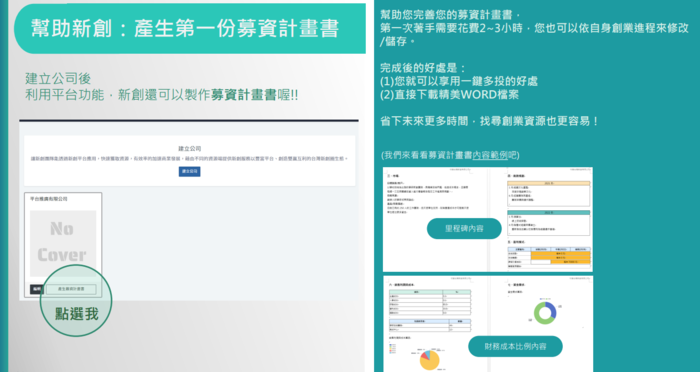Select the No Cover thumbnail image
The height and width of the screenshot is (372, 700).
(x=63, y=243)
